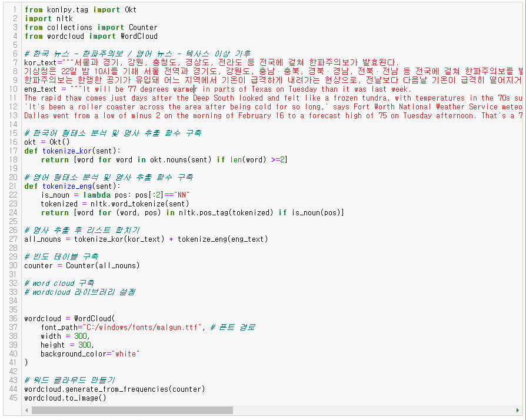Click the "# 빈도 테이블 구축" comment
This screenshot has height=420, width=526.
61,256
